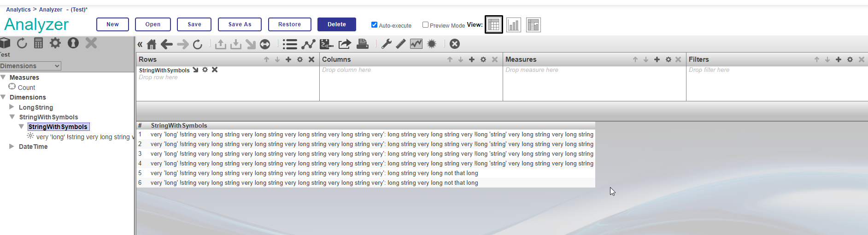Click the StringWithSymbols column header in the results table
Image resolution: width=868 pixels, height=235 pixels.
click(179, 125)
